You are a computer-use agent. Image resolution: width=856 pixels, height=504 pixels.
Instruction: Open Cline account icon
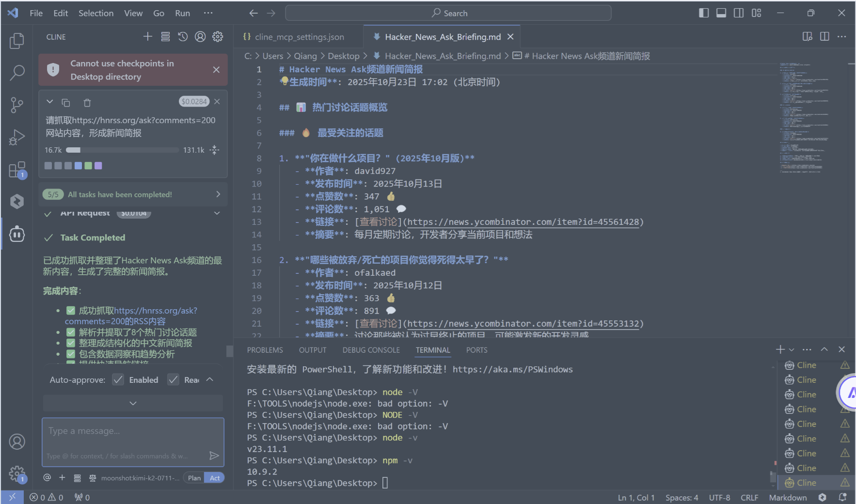click(200, 36)
